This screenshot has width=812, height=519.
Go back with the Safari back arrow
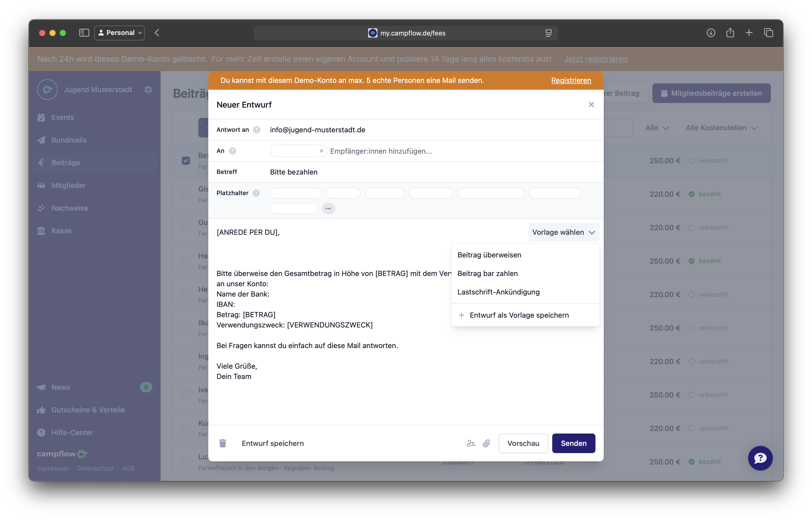(x=157, y=33)
